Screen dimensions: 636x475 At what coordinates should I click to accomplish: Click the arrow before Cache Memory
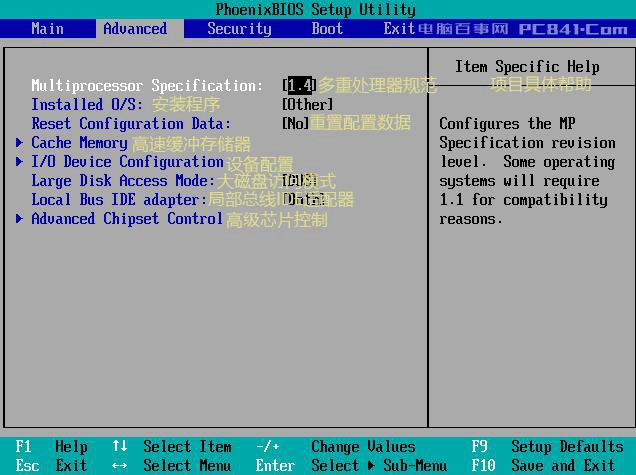click(20, 143)
